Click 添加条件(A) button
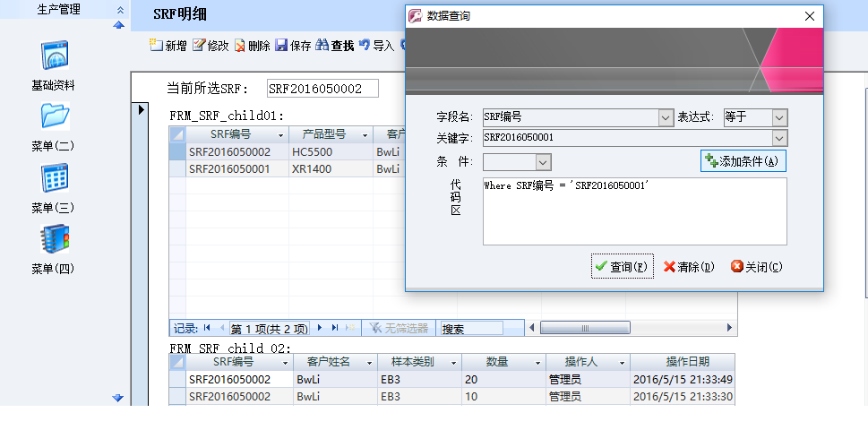Screen dimensions: 868x430 [x=743, y=161]
